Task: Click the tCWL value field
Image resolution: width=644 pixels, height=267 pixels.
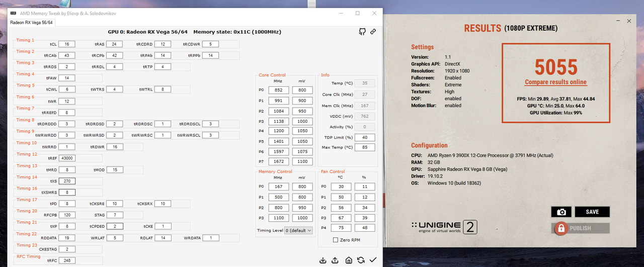Action: pos(67,90)
